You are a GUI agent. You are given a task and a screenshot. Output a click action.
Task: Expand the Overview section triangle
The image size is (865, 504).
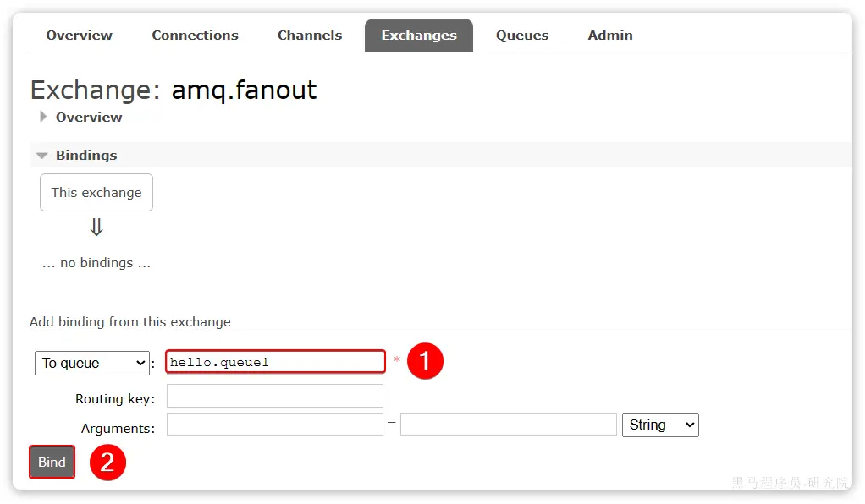(43, 118)
